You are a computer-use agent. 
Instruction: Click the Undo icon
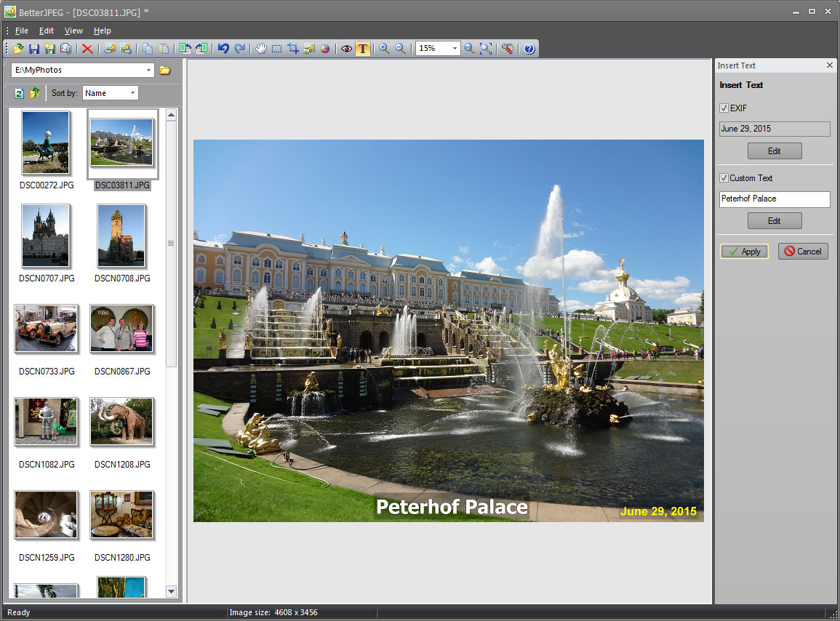(225, 49)
